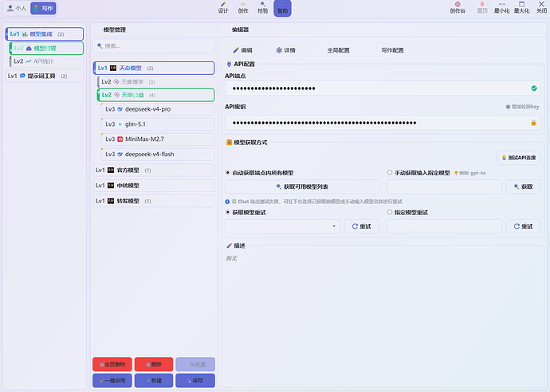Switch to the 全局配置 tab
Viewport: 550px width, 392px height.
pos(338,50)
